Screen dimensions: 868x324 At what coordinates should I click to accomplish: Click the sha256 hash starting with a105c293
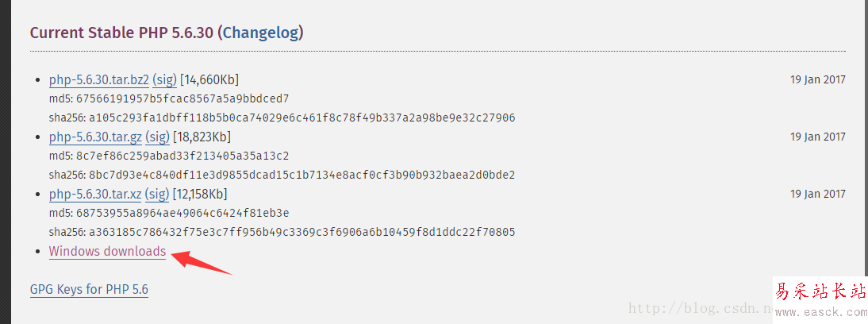pyautogui.click(x=301, y=118)
